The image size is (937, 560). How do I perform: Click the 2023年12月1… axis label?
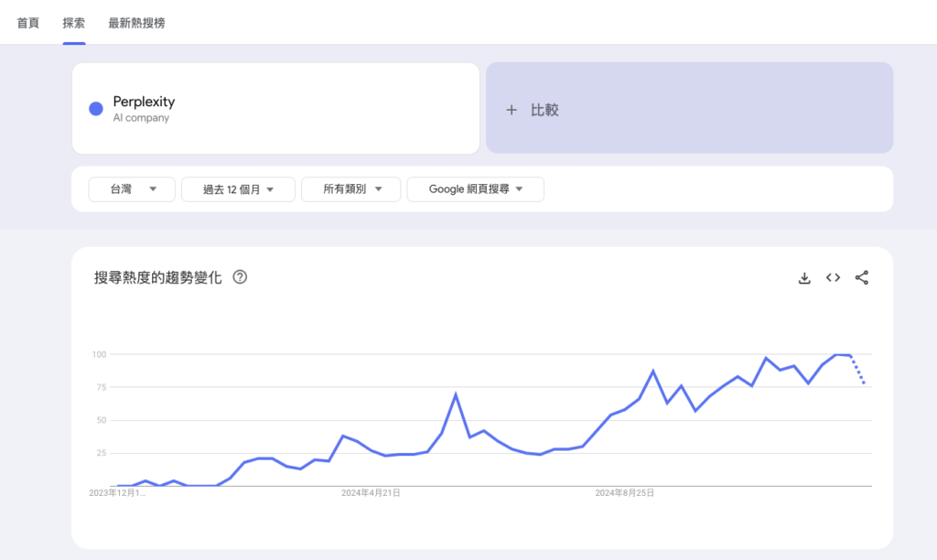click(x=117, y=493)
